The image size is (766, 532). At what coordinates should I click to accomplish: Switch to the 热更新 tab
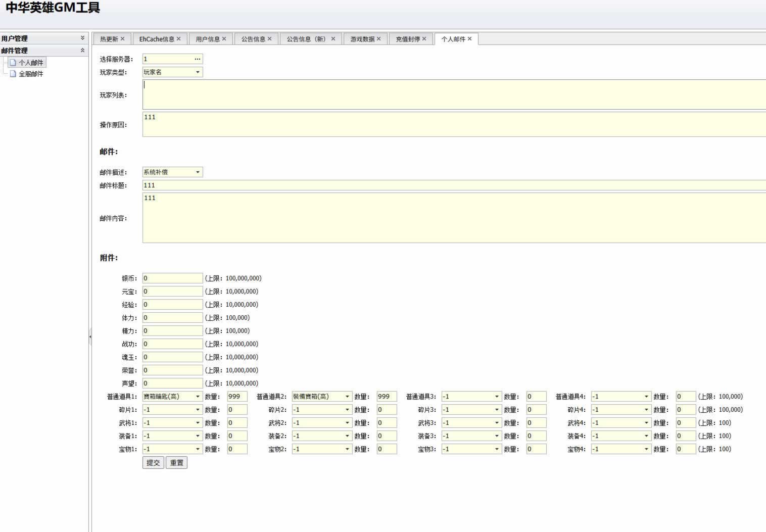tap(109, 39)
